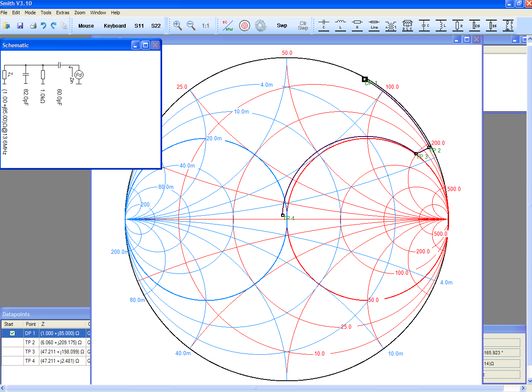
Task: Insert a shunt inductor
Action: [x=442, y=25]
